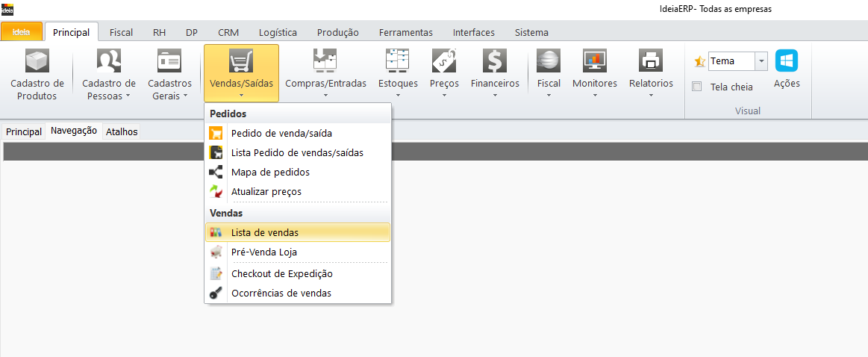The image size is (868, 357).
Task: Open Cadastro de Produtos icon
Action: (x=37, y=60)
